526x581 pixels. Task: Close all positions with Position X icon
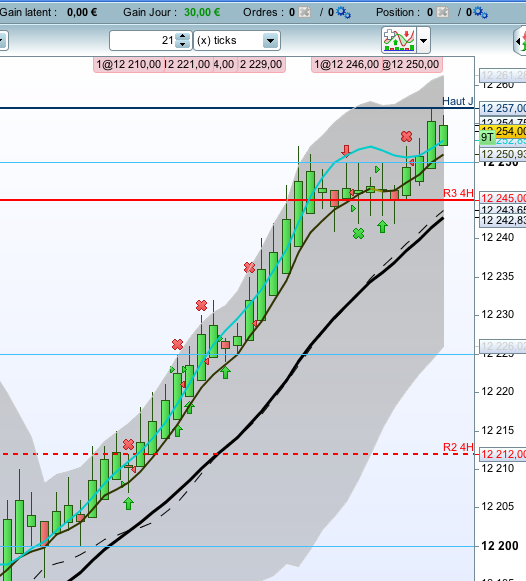(442, 13)
